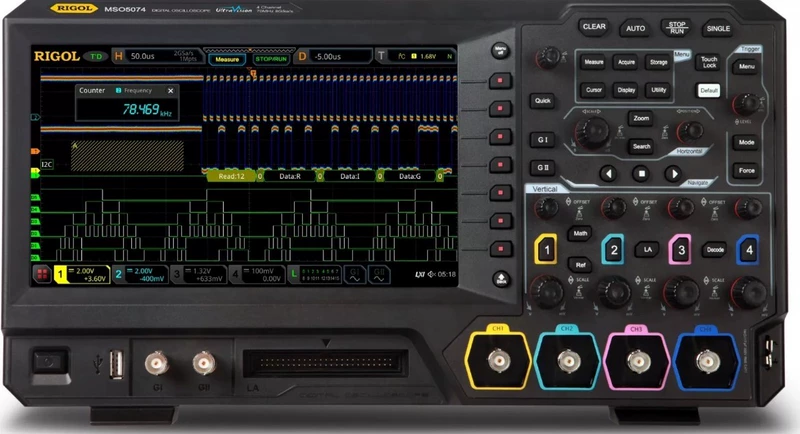
Task: Click the horizontal scale knob
Action: click(x=592, y=133)
